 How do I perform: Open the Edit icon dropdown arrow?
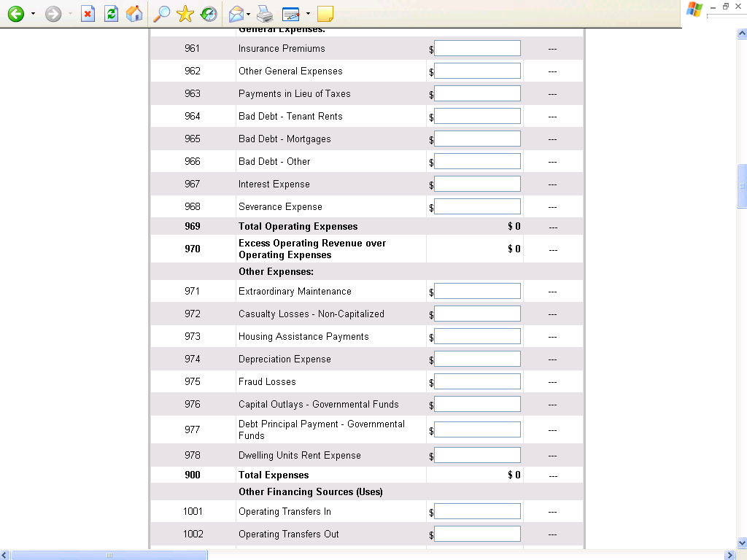coord(308,14)
